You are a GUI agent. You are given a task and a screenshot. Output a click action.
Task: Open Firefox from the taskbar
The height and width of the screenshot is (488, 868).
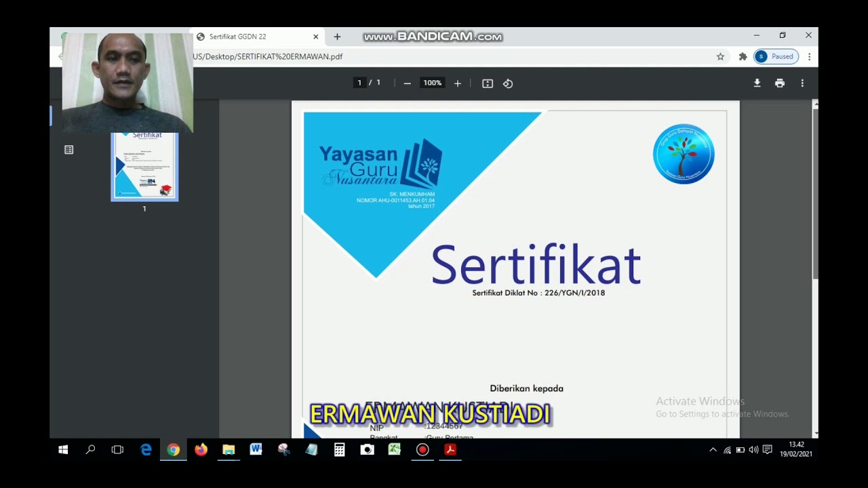click(x=201, y=449)
